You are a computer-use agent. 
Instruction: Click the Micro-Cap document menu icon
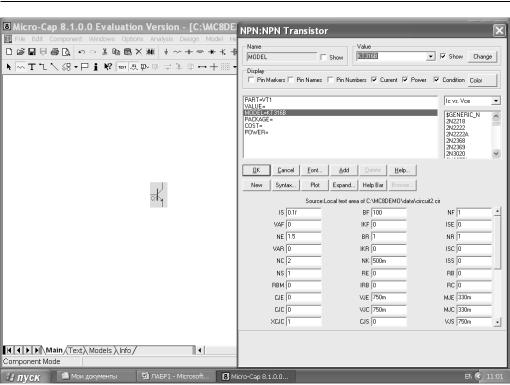coord(8,39)
